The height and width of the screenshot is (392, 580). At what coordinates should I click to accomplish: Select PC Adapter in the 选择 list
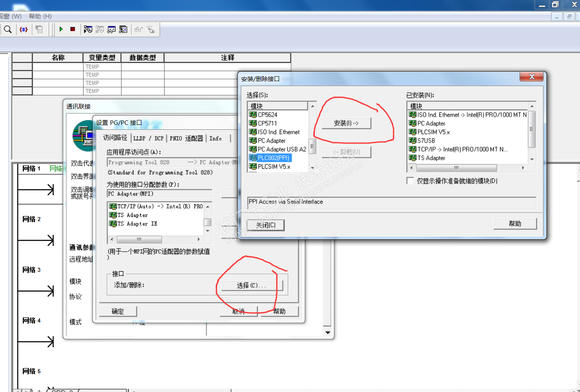point(272,141)
